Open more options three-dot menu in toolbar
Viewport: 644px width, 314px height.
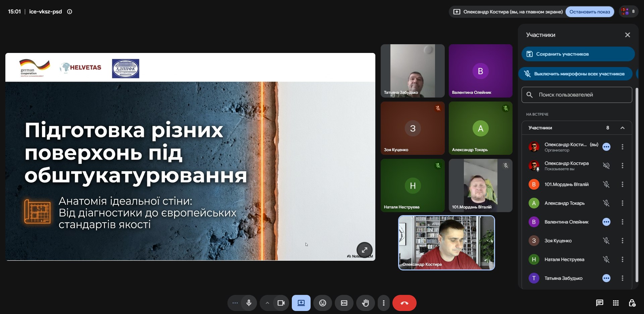pos(384,303)
